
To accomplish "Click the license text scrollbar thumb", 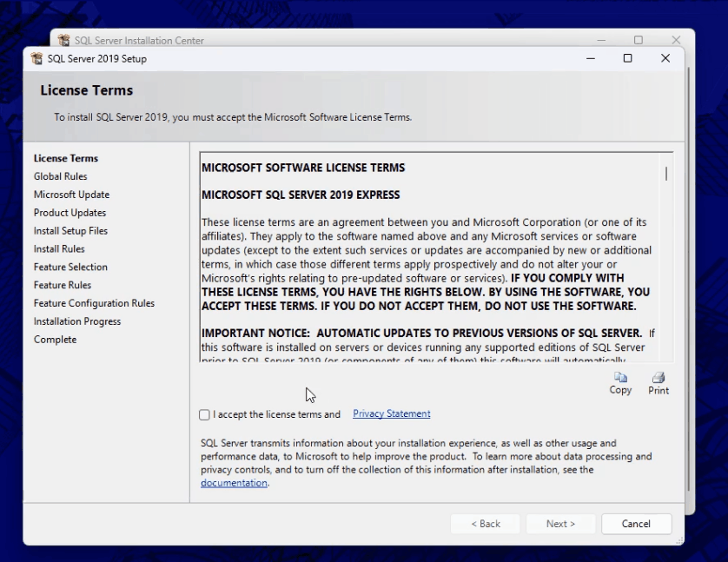I will (x=666, y=173).
